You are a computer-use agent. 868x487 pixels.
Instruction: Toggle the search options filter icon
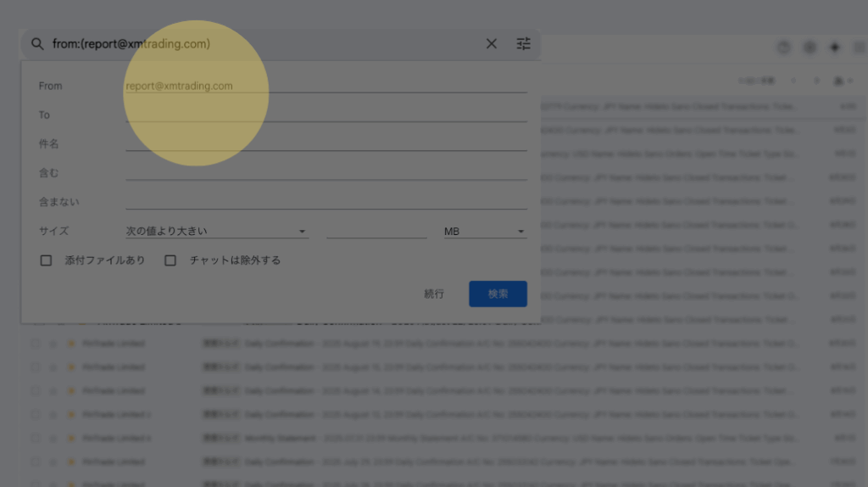pyautogui.click(x=523, y=44)
